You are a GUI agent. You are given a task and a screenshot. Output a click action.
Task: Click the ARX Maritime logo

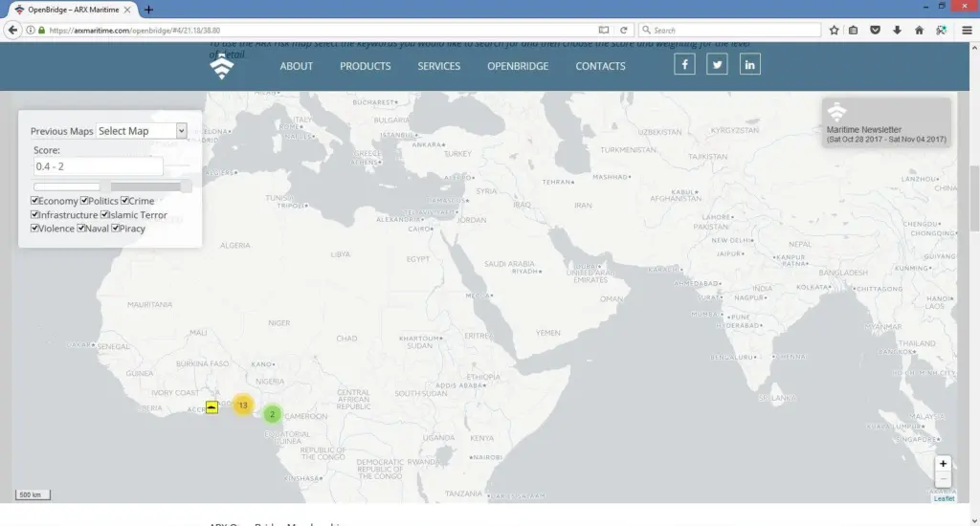pyautogui.click(x=222, y=66)
